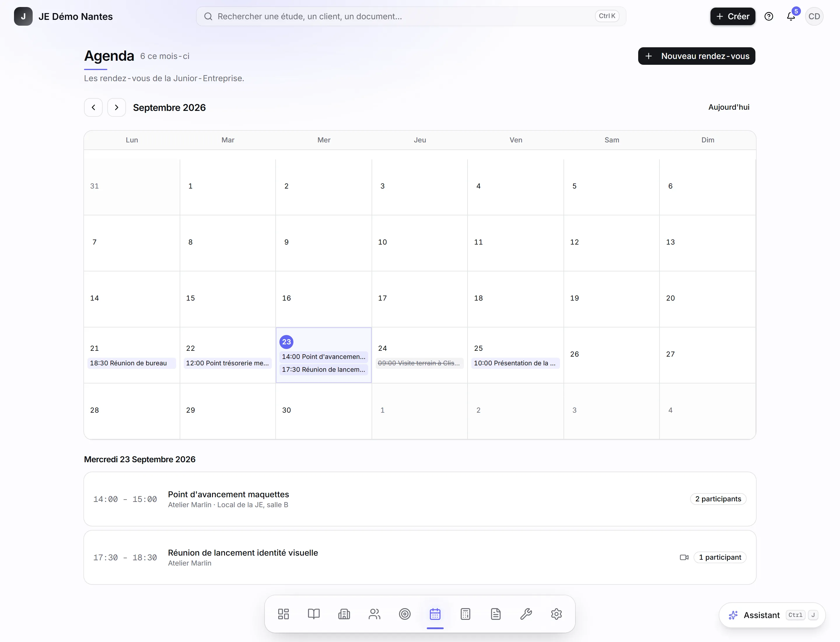840x642 pixels.
Task: Open the settings gear icon in dock
Action: [556, 614]
